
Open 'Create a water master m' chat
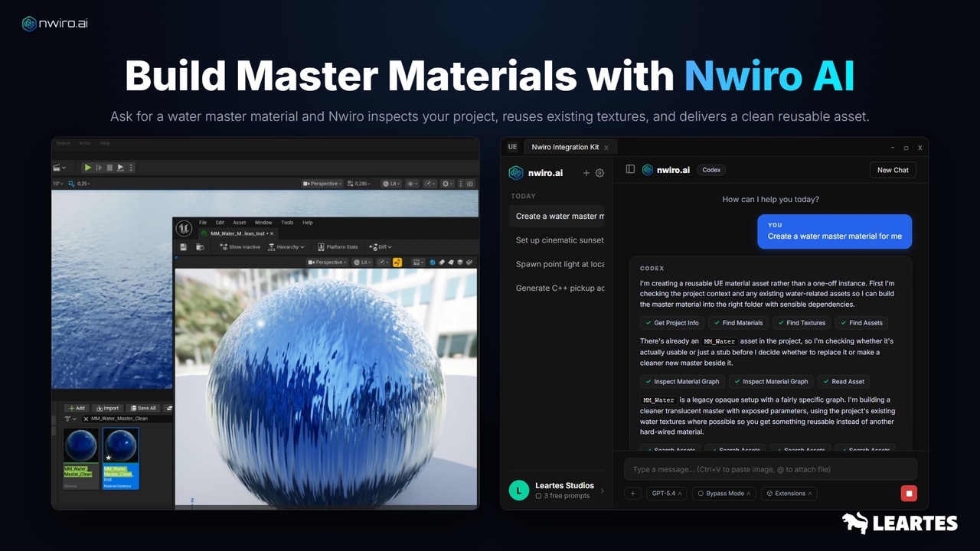557,216
